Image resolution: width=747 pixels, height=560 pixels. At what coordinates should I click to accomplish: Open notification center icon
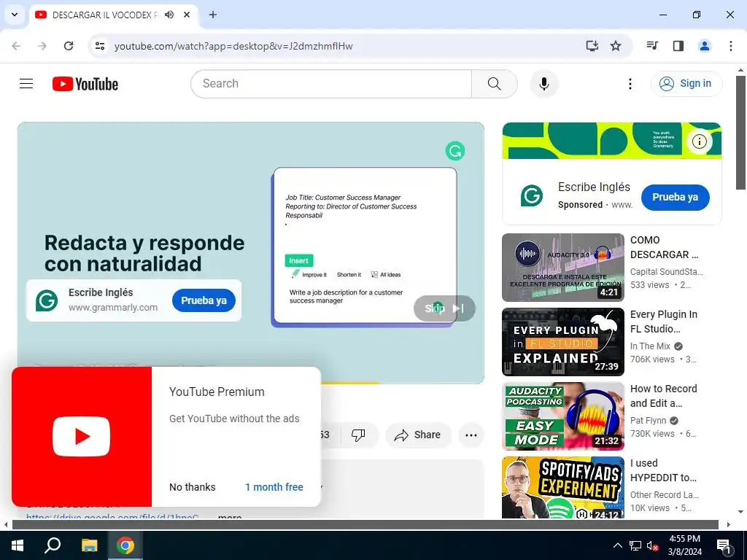[x=724, y=545]
